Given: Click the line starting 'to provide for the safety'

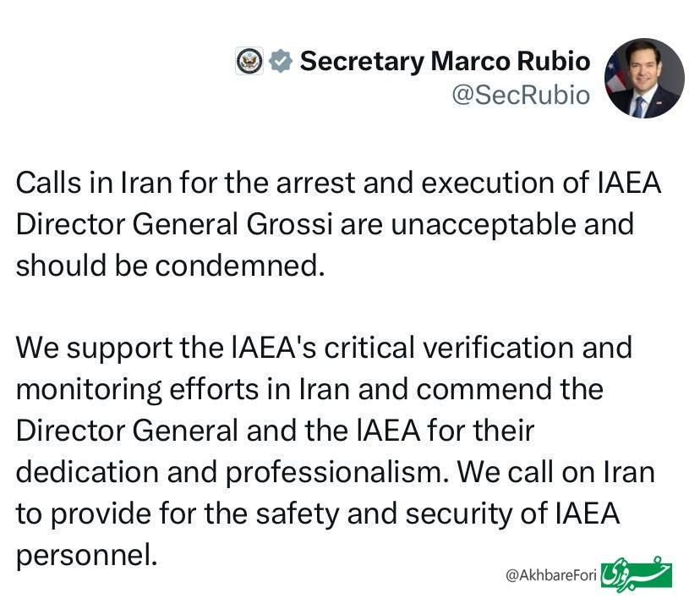Looking at the screenshot, I should pyautogui.click(x=318, y=513).
